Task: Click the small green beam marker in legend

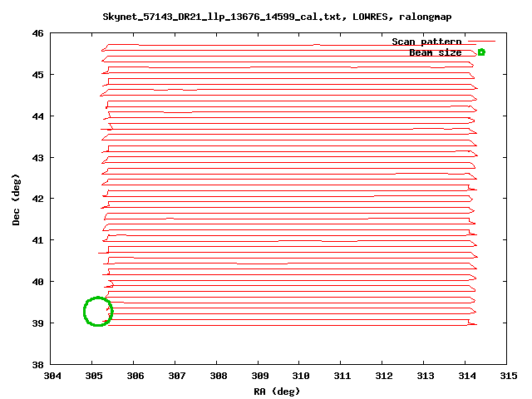Action: [x=481, y=52]
